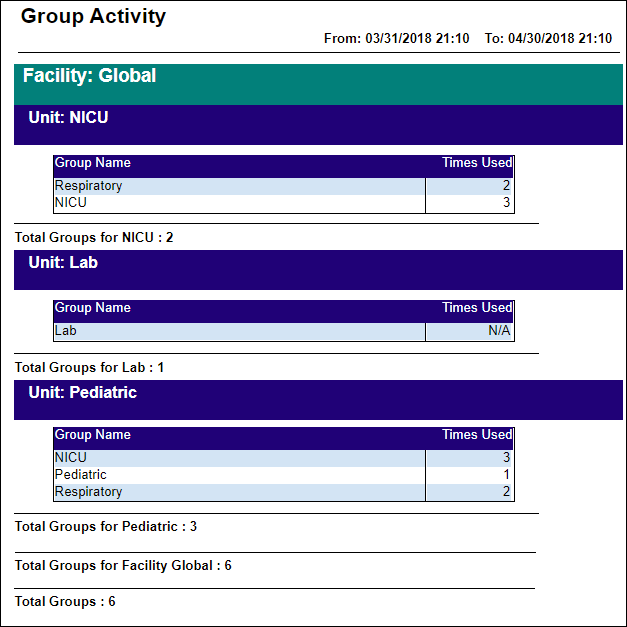
Task: Select the NICU row in Pediatric unit table
Action: [284, 458]
